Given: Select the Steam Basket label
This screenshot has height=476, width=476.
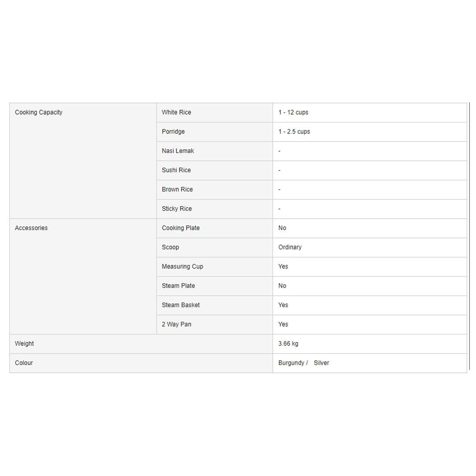Looking at the screenshot, I should pyautogui.click(x=181, y=305).
